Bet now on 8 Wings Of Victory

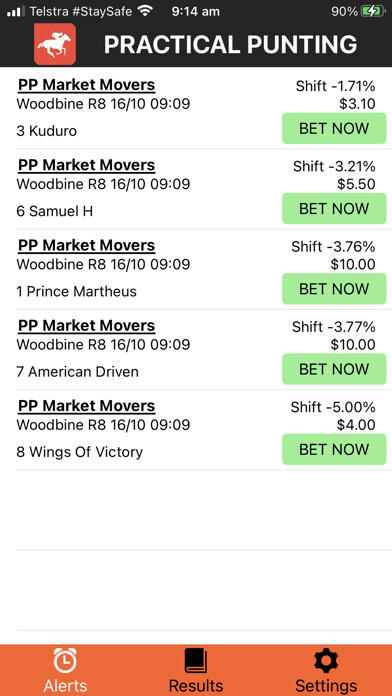pyautogui.click(x=334, y=450)
